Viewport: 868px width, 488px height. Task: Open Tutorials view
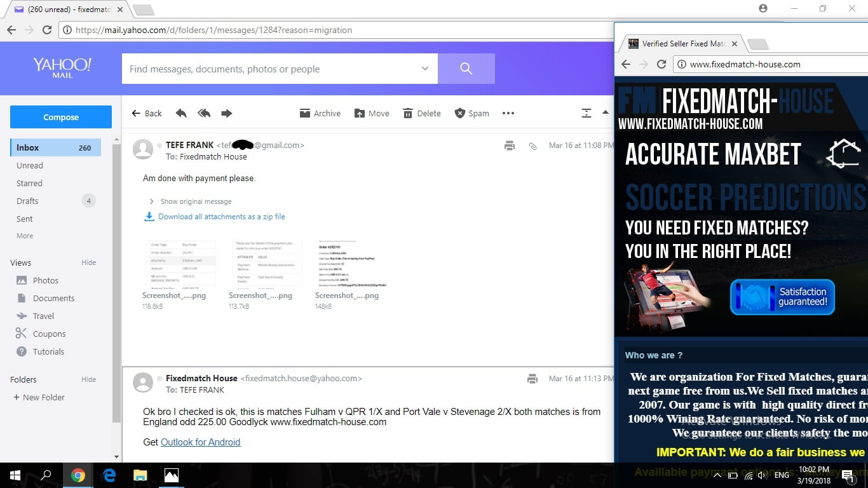tap(48, 351)
